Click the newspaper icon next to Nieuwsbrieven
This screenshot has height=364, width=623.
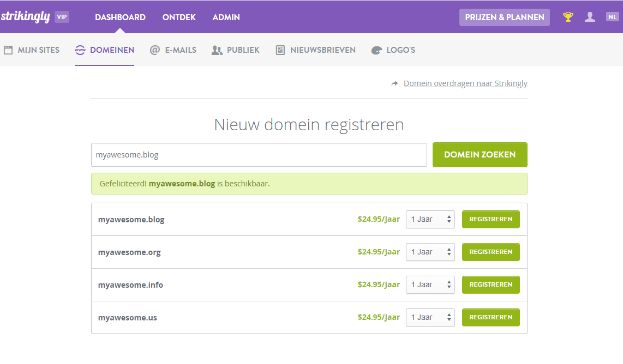pos(280,50)
